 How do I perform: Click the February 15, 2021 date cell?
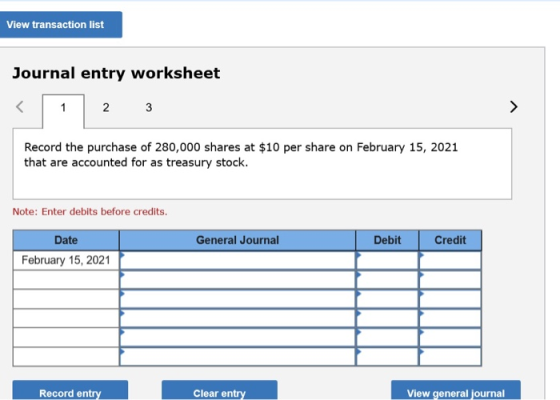point(66,260)
